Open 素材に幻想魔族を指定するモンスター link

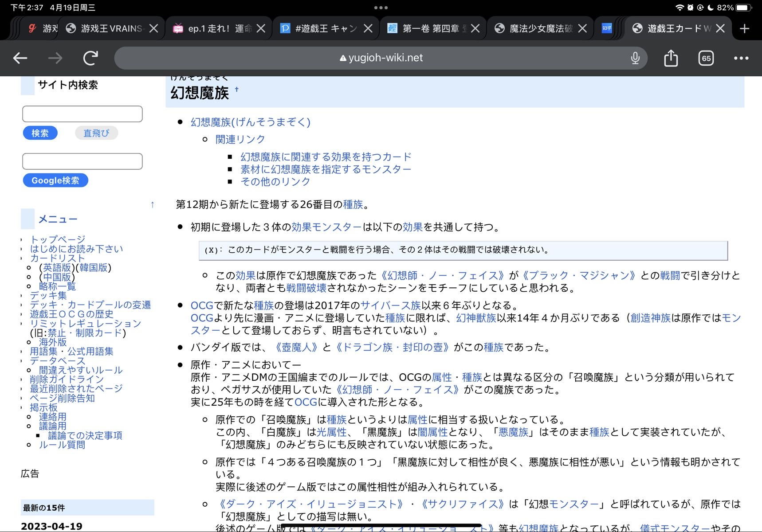click(326, 169)
